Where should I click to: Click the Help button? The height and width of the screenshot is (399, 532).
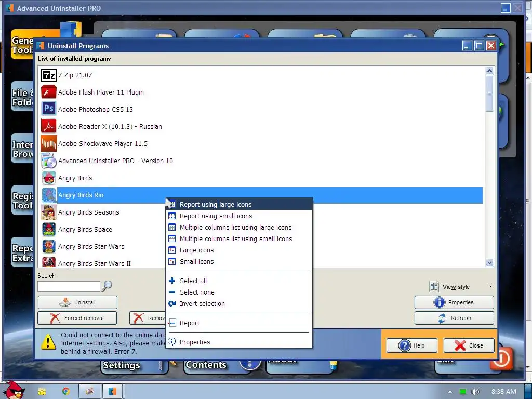coord(412,345)
